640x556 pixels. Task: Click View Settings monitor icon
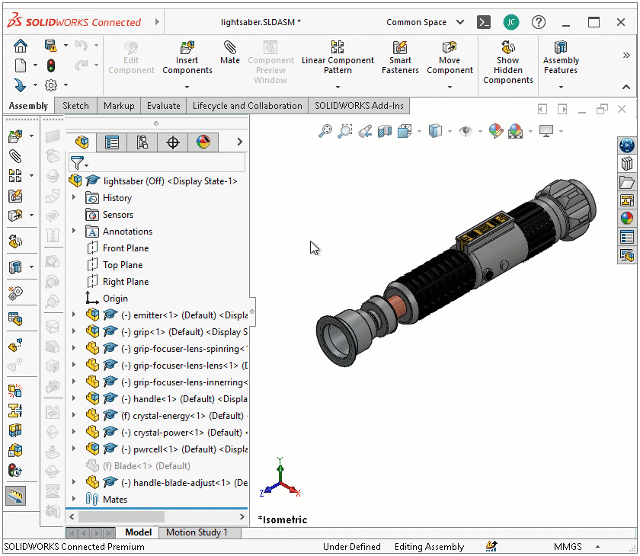point(546,131)
